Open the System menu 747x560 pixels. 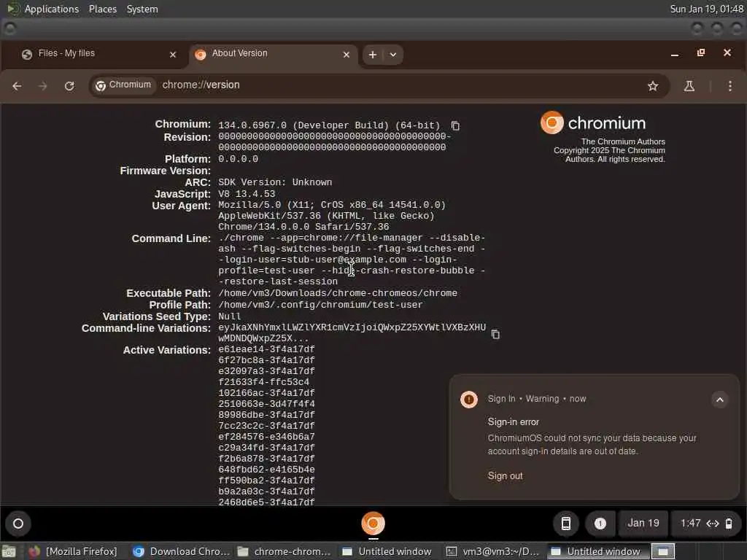(142, 9)
